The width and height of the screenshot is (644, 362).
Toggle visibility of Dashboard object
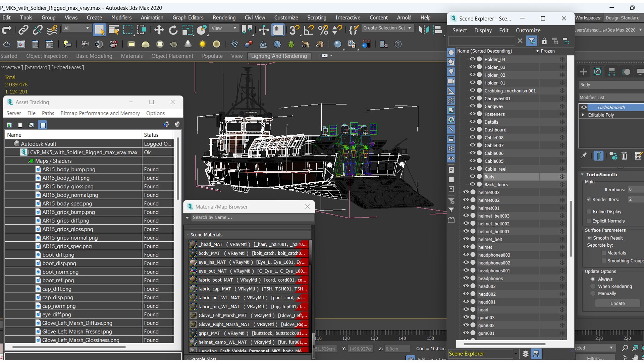click(x=472, y=129)
